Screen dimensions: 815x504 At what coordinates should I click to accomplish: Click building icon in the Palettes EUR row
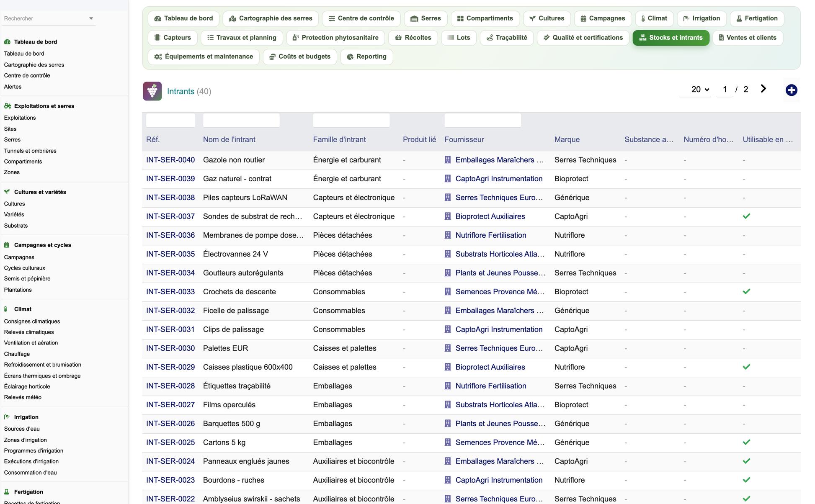coord(448,348)
